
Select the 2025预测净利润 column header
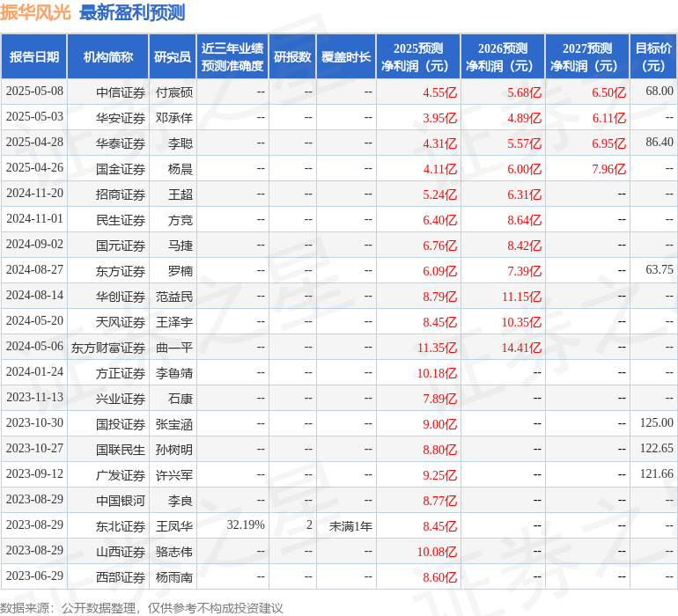point(418,56)
